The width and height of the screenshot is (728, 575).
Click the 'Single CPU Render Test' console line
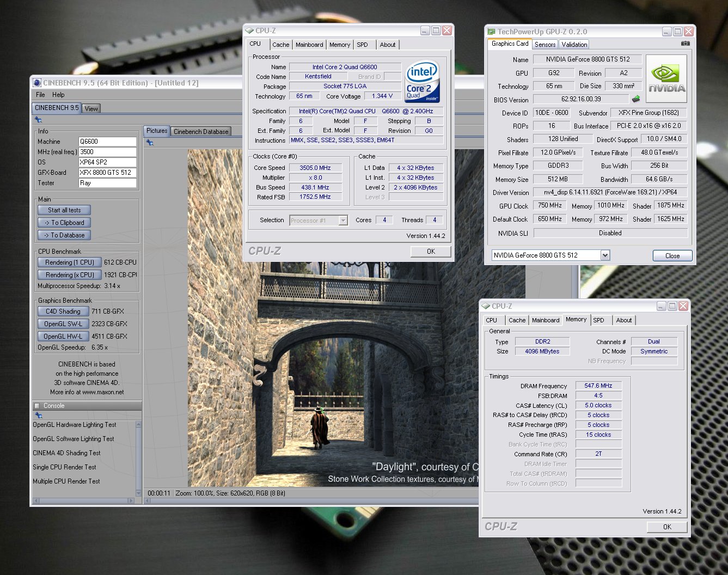click(x=64, y=467)
